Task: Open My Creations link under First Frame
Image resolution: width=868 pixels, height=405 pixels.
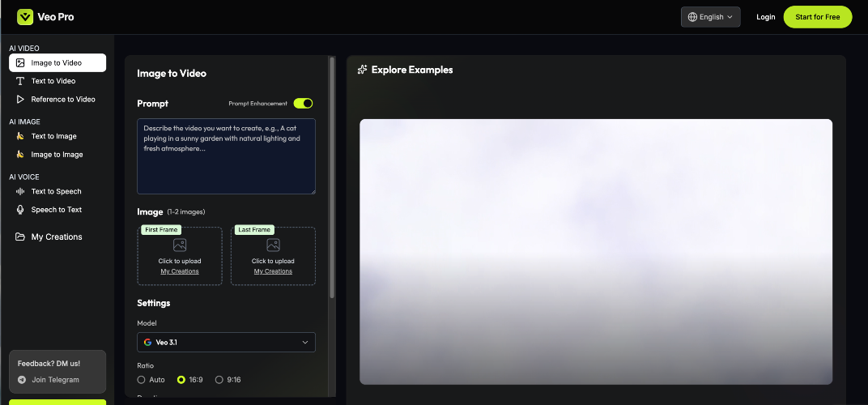Action: (180, 271)
